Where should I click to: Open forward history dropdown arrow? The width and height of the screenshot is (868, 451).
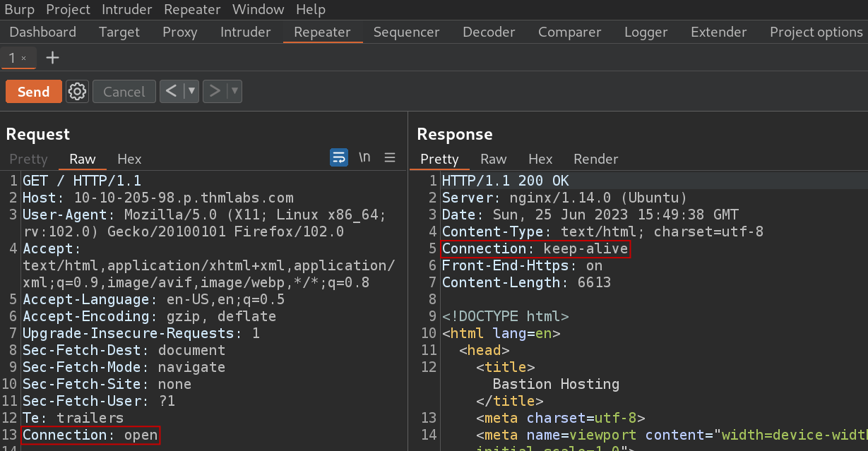234,91
